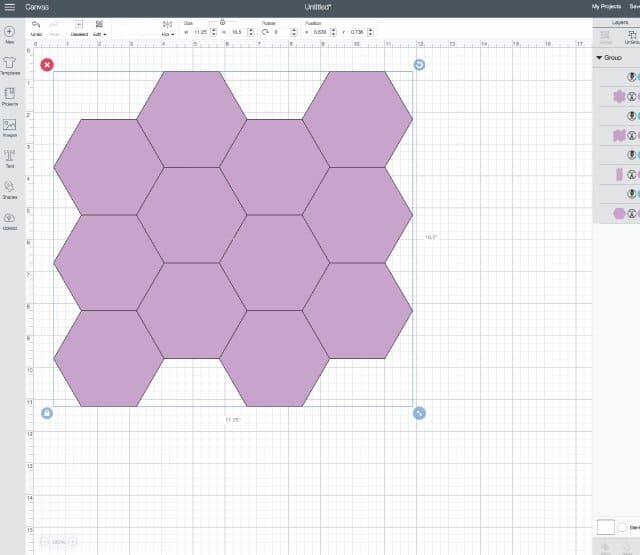Click the Canvas title in header
This screenshot has height=555, width=640.
point(37,7)
